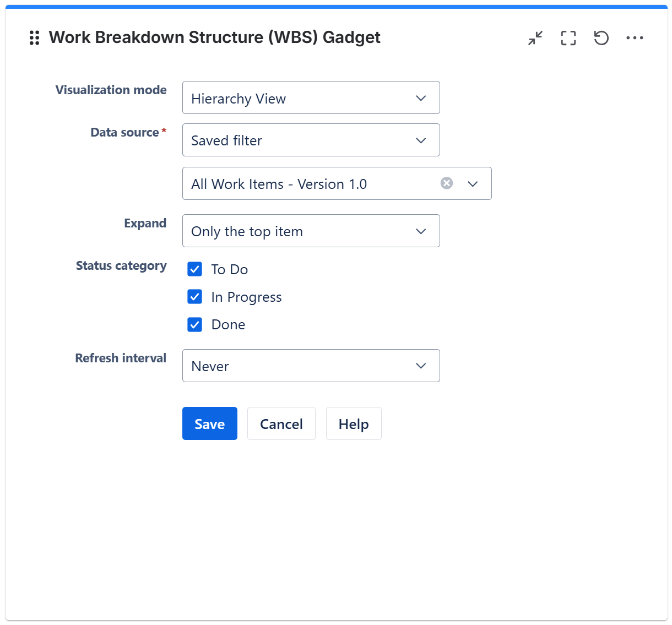Open the Expand level dropdown
Image resolution: width=672 pixels, height=625 pixels.
tap(311, 231)
